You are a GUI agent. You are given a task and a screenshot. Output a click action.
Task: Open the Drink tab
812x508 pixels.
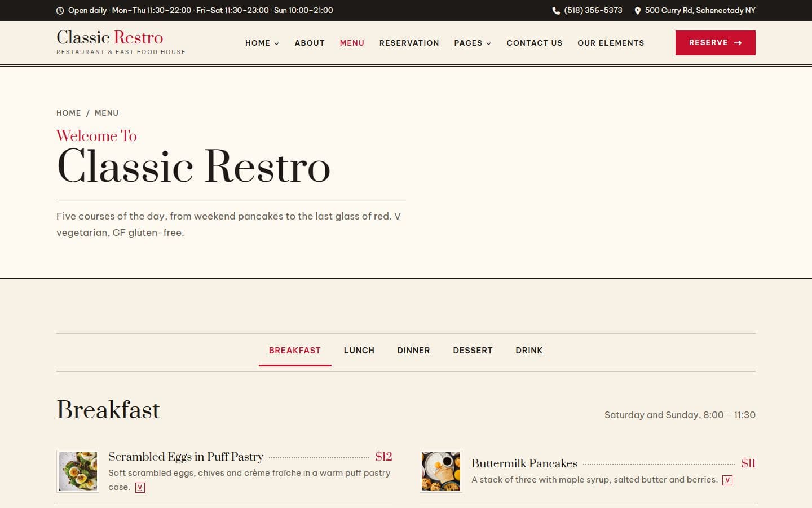coord(529,351)
